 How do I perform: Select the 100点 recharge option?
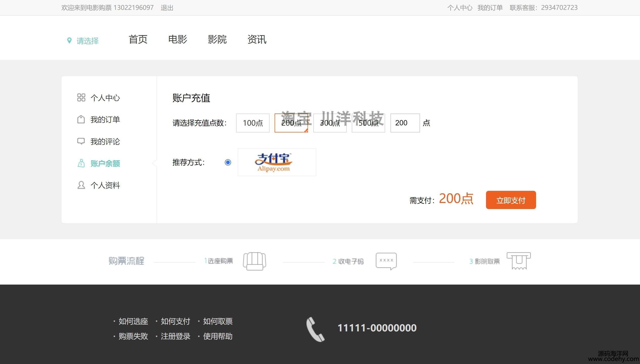[x=253, y=123]
